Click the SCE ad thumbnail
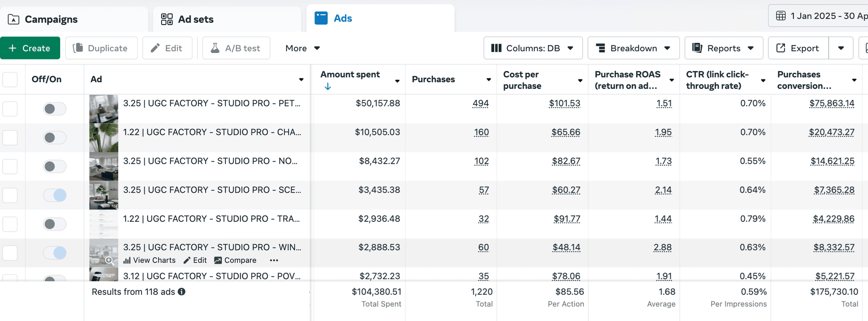 (104, 195)
